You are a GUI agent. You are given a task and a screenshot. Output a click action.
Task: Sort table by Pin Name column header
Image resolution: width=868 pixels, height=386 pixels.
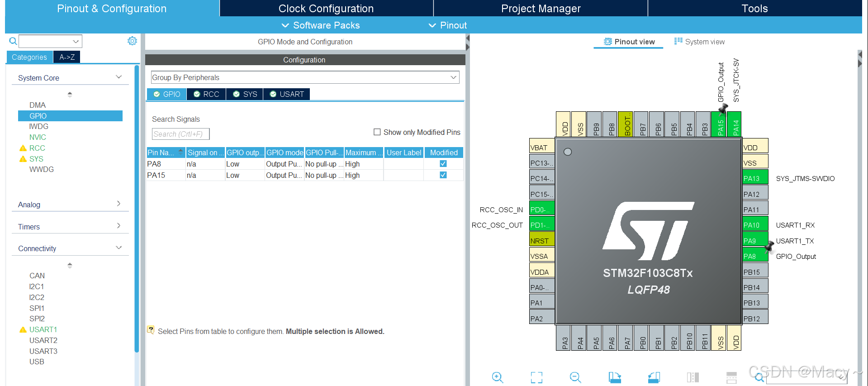166,152
